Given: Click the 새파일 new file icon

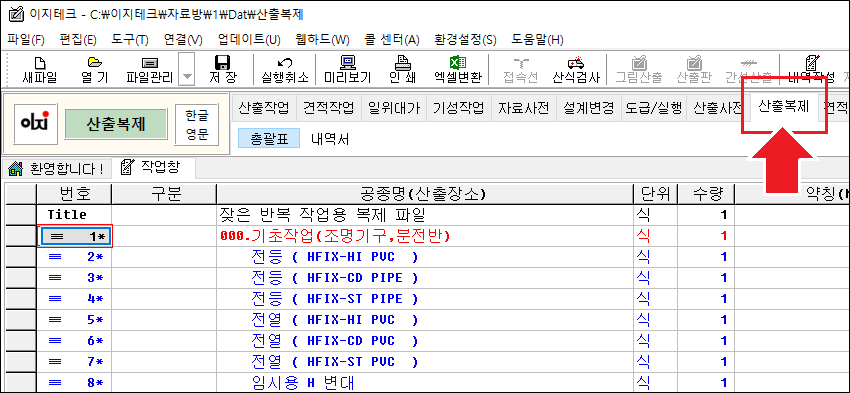Looking at the screenshot, I should point(40,69).
